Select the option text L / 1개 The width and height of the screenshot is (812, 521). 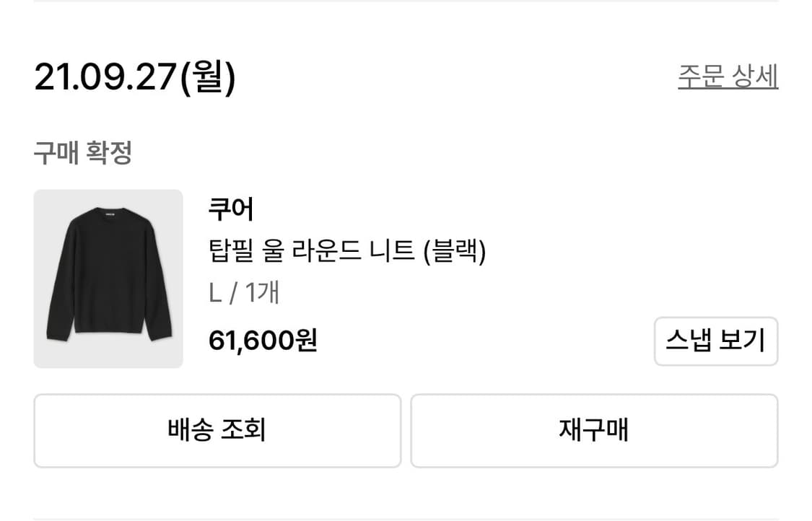[x=243, y=293]
